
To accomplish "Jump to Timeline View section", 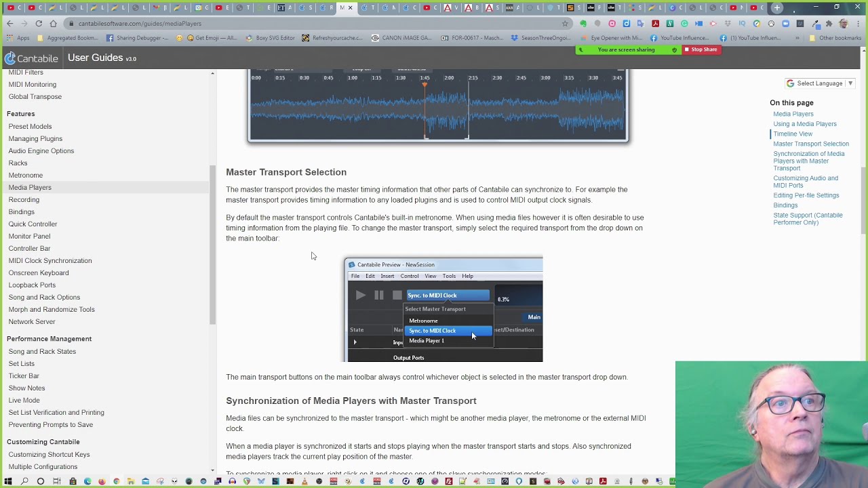I will tap(793, 134).
